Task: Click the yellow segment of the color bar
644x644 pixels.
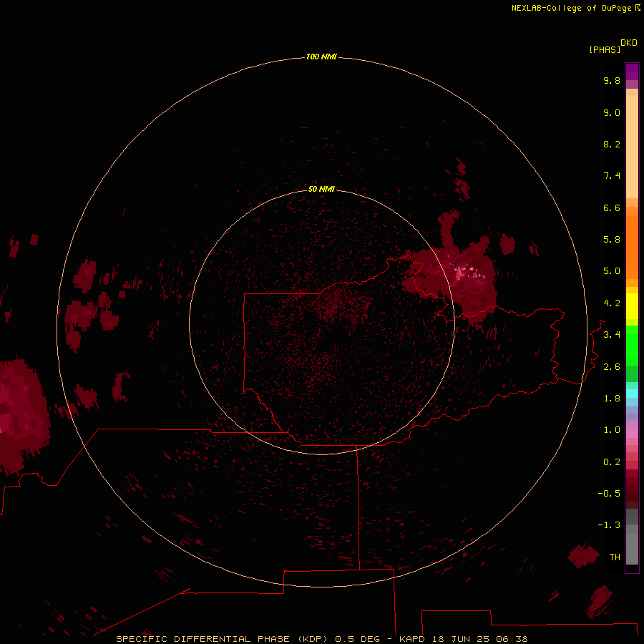Action: click(x=632, y=306)
